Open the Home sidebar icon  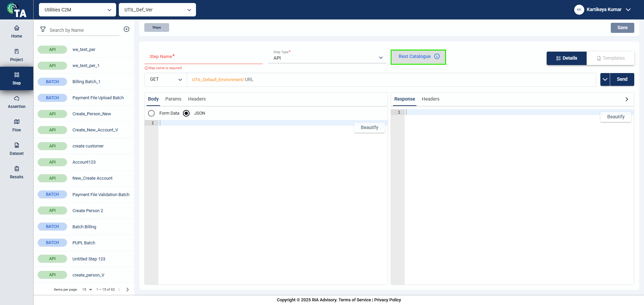16,32
